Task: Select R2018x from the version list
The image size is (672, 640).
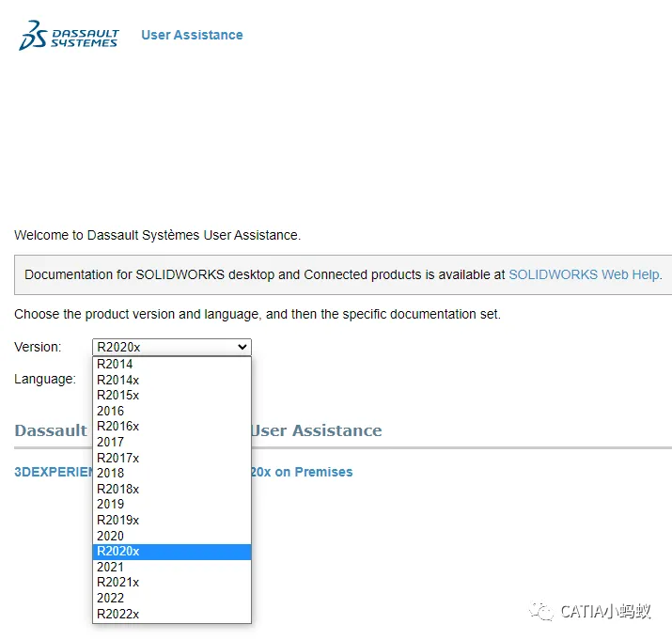Action: pos(171,489)
